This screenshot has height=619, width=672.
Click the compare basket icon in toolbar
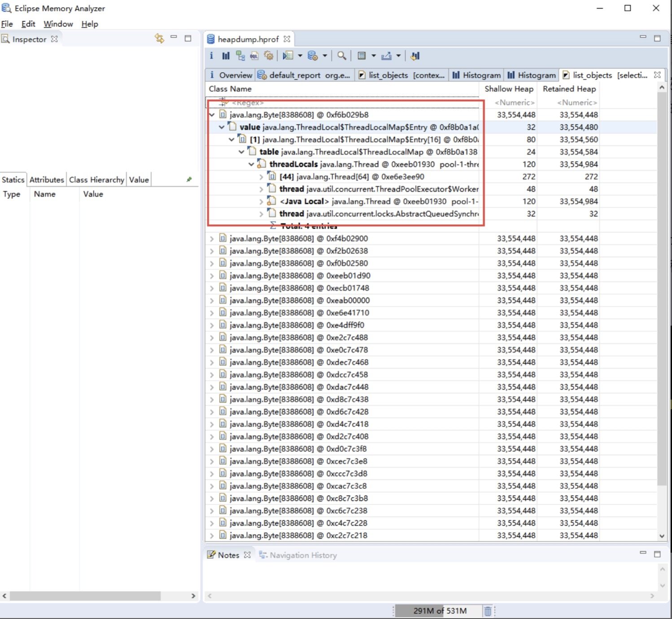415,56
